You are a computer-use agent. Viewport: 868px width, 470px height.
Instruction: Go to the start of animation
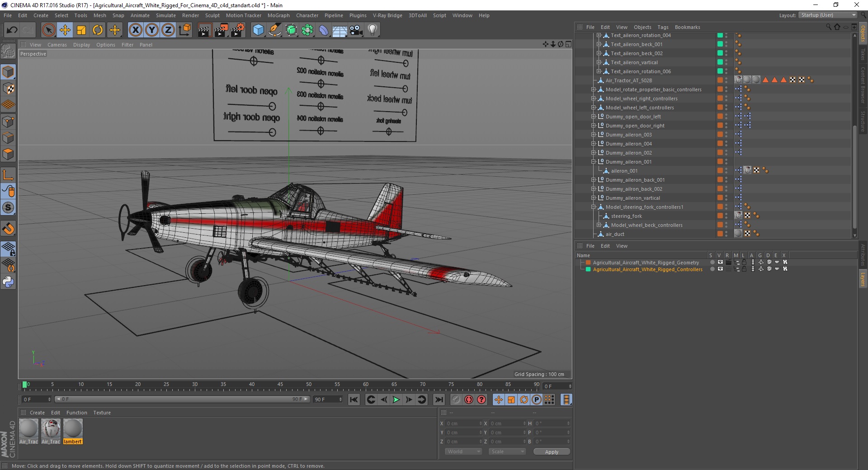354,399
